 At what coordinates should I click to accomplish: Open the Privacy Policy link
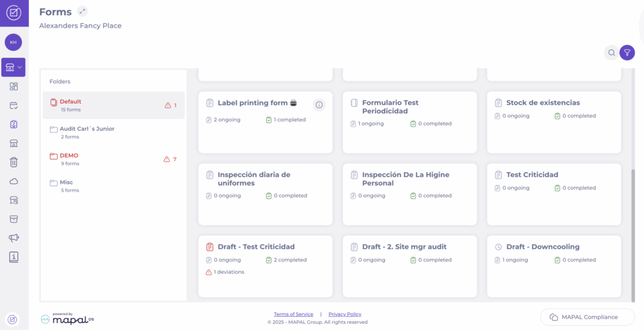click(x=345, y=314)
